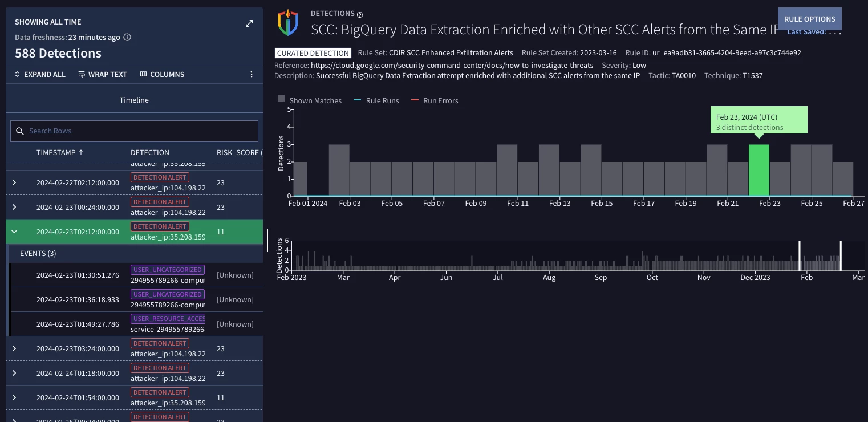
Task: Click the RISK_SCORE column header
Action: (x=238, y=152)
